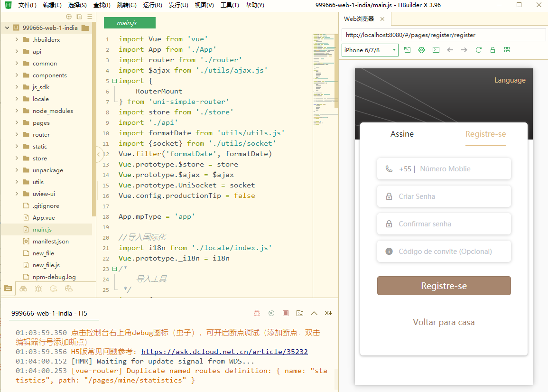Toggle the fold marker at line 23 comment
The image size is (548, 392).
[114, 269]
